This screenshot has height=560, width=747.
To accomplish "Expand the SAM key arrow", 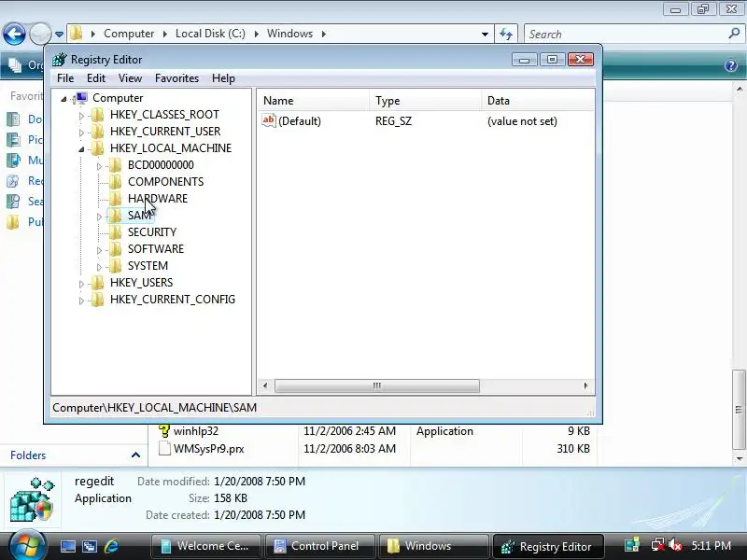I will (x=99, y=217).
